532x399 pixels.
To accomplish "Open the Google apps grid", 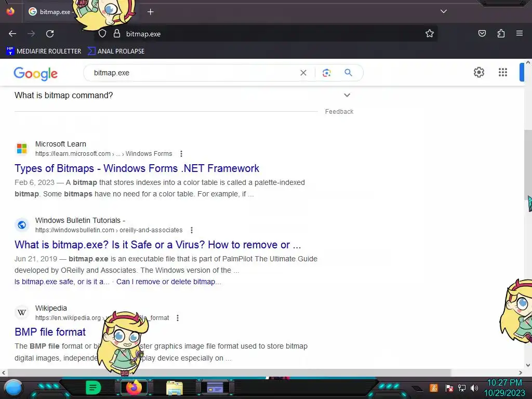I will (x=503, y=72).
